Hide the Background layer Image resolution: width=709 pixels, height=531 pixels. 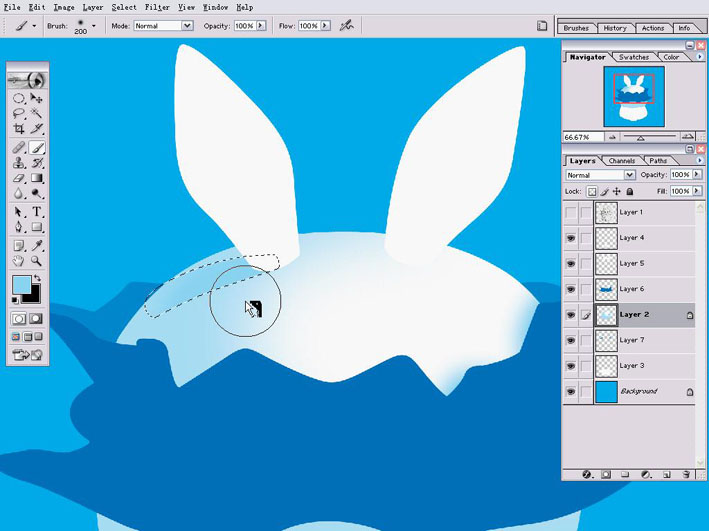(x=571, y=392)
